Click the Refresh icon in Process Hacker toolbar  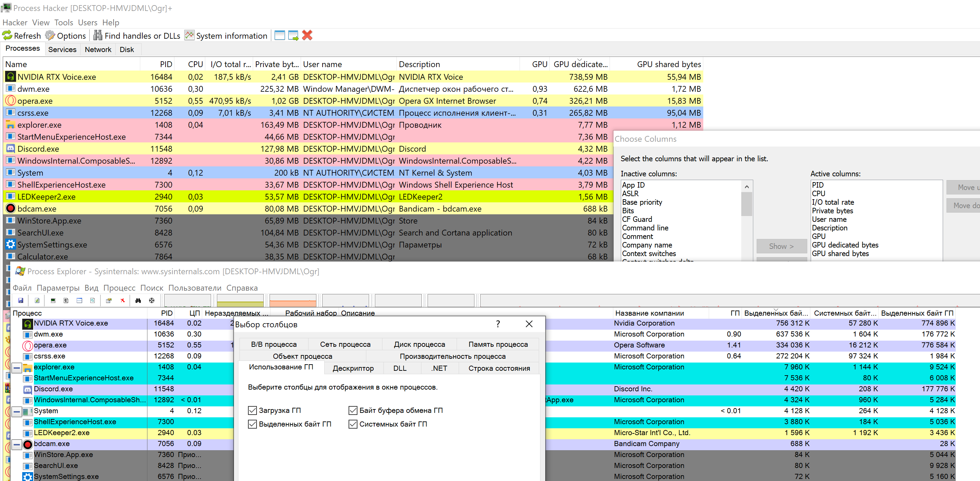click(7, 35)
